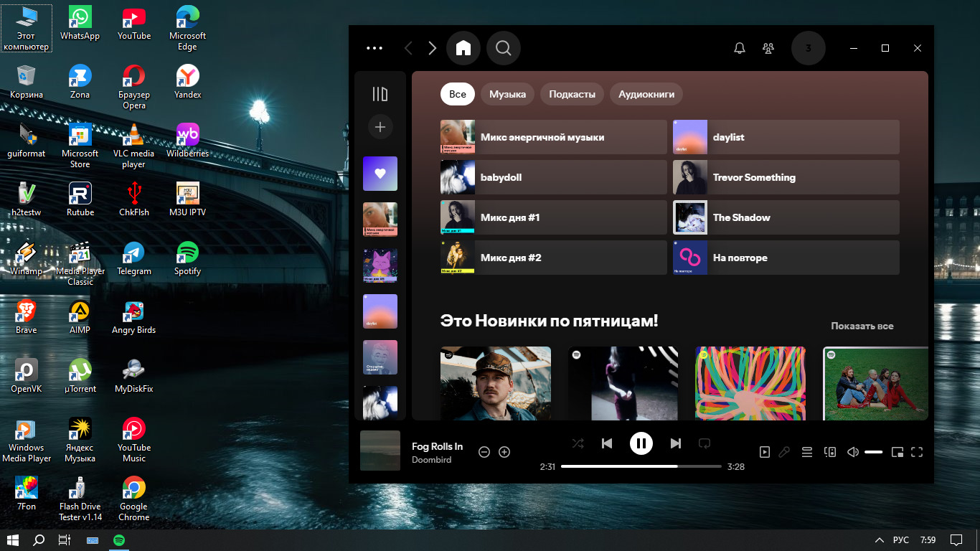The image size is (980, 551).
Task: Open the profile avatar menu
Action: pyautogui.click(x=809, y=48)
